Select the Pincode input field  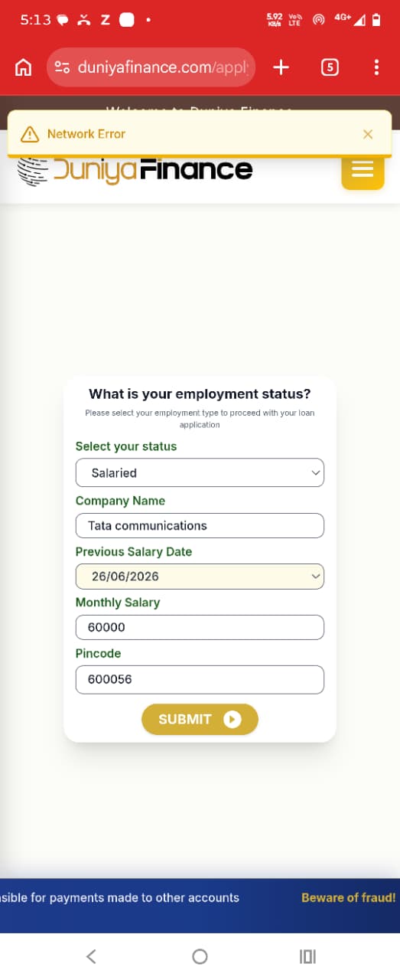(200, 679)
